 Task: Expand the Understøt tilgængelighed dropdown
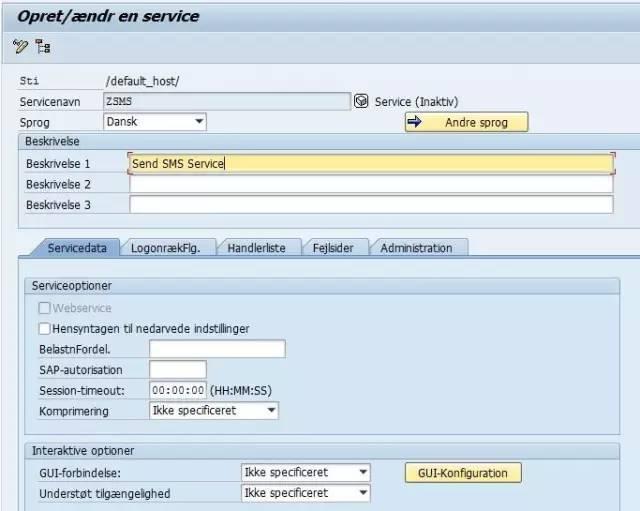pyautogui.click(x=306, y=493)
